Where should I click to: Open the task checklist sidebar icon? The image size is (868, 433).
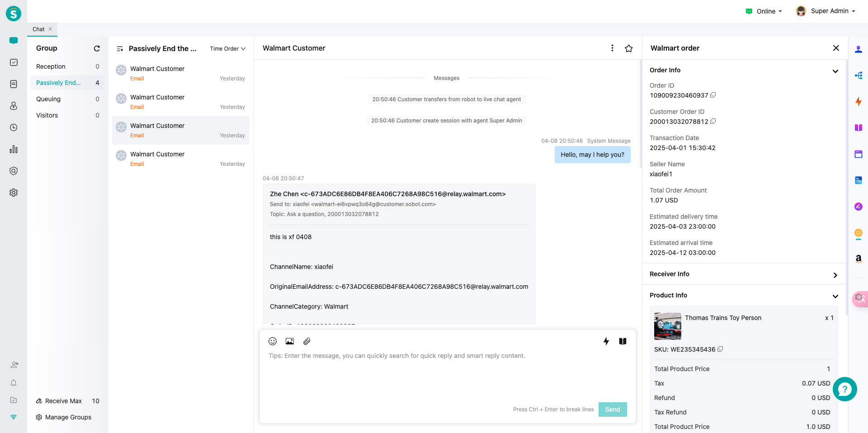(x=14, y=62)
